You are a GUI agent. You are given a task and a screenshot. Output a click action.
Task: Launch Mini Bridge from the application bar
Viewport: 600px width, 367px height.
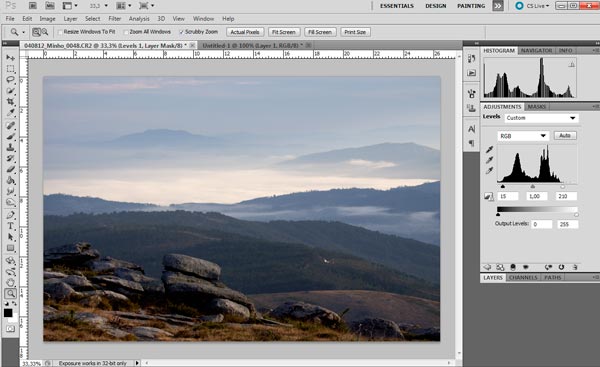point(50,6)
